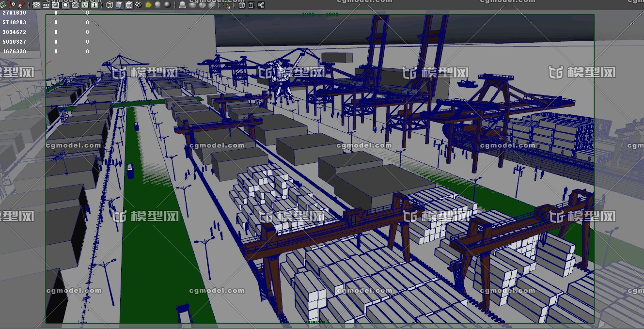Collapse toolbar handle before the wireframe cube

(102, 5)
